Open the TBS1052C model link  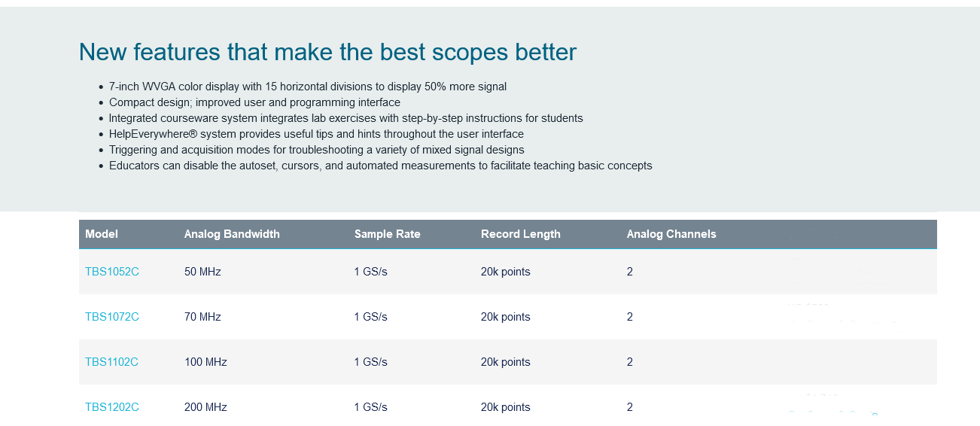coord(112,272)
